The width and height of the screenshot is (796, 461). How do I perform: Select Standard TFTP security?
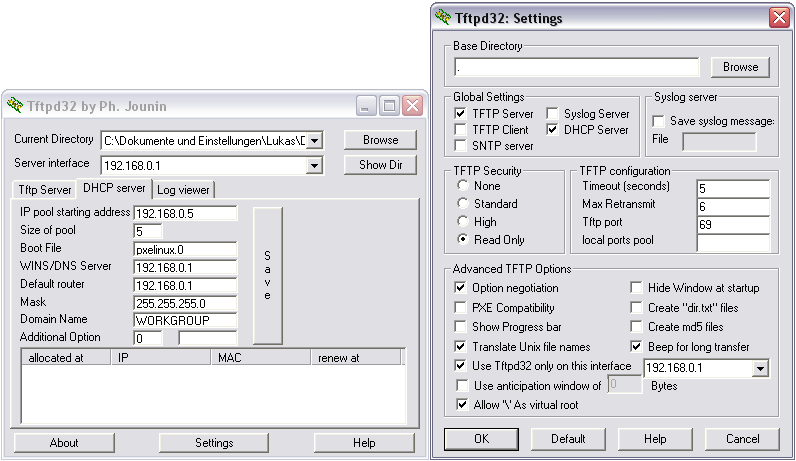coord(462,203)
